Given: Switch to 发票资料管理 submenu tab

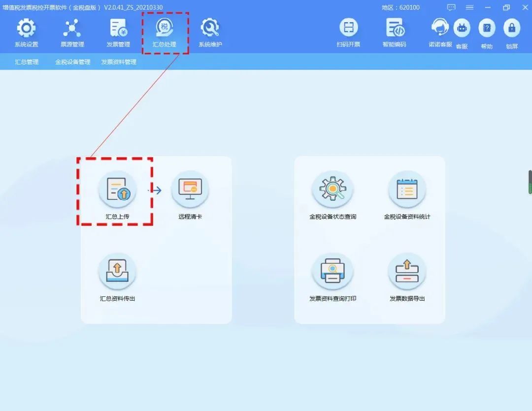Looking at the screenshot, I should click(119, 62).
